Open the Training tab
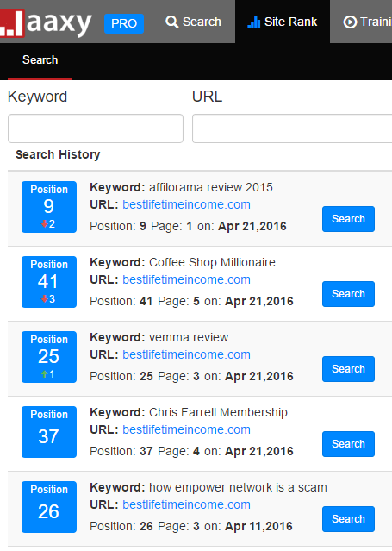Screen dimensions: 392x551 click(x=367, y=22)
